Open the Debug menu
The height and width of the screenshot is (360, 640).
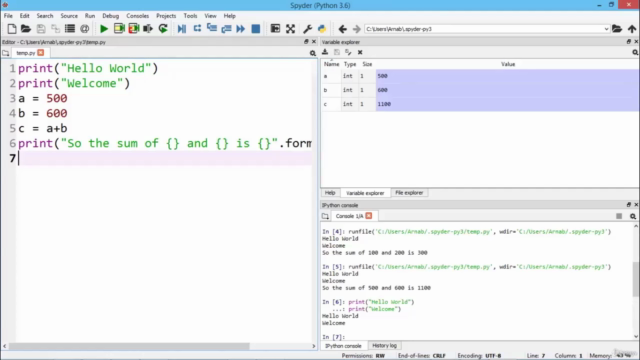pyautogui.click(x=111, y=16)
